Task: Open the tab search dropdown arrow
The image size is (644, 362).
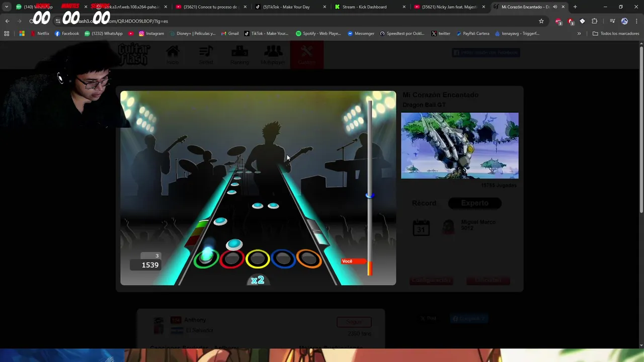Action: [x=7, y=7]
